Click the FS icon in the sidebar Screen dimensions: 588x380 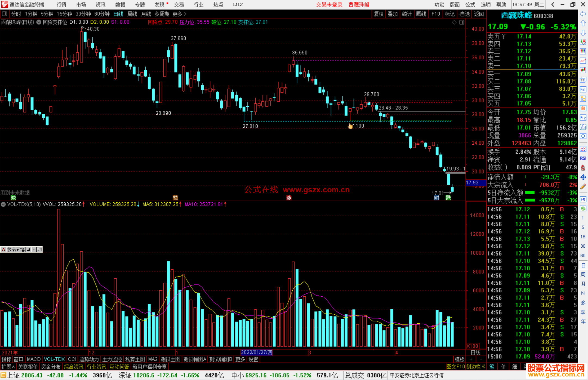pos(583,199)
